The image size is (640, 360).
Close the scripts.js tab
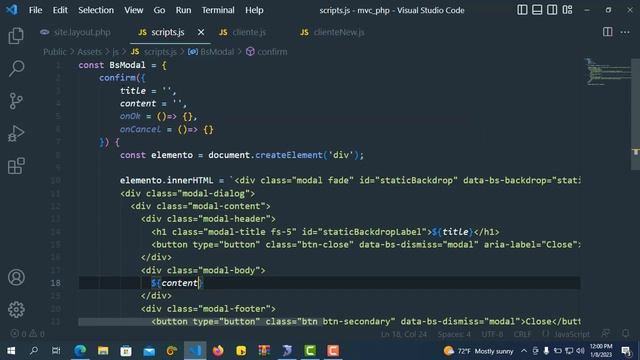point(201,32)
